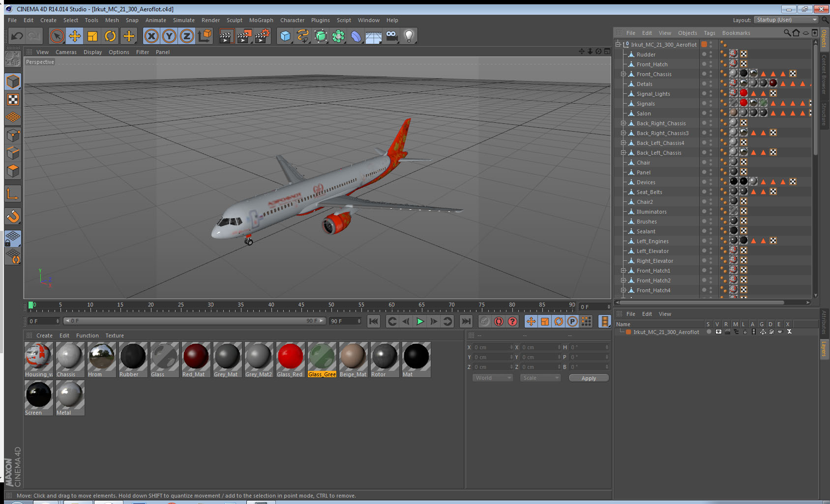Viewport: 830px width, 504px height.
Task: Select the Scale tool icon
Action: tap(92, 36)
